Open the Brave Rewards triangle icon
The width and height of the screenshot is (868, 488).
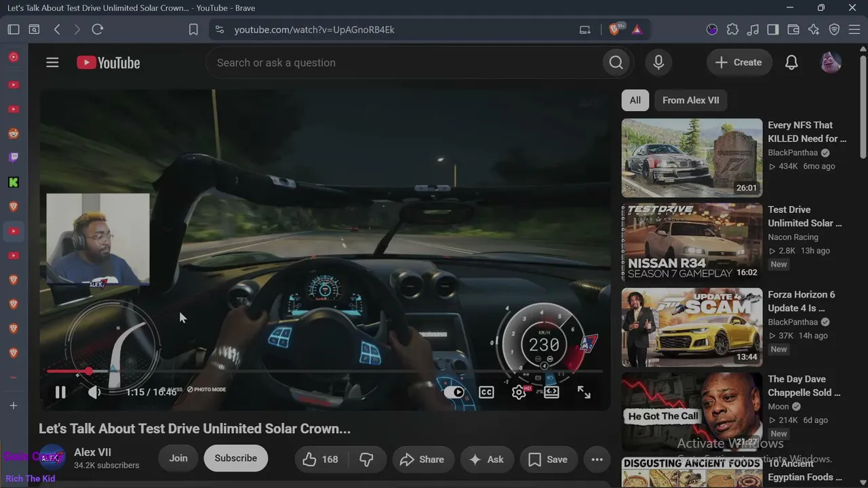637,29
